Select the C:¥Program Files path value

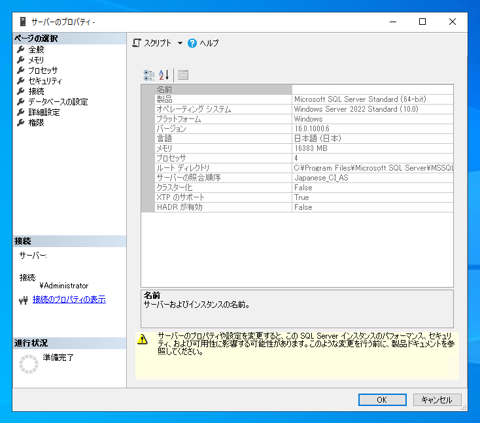(373, 168)
